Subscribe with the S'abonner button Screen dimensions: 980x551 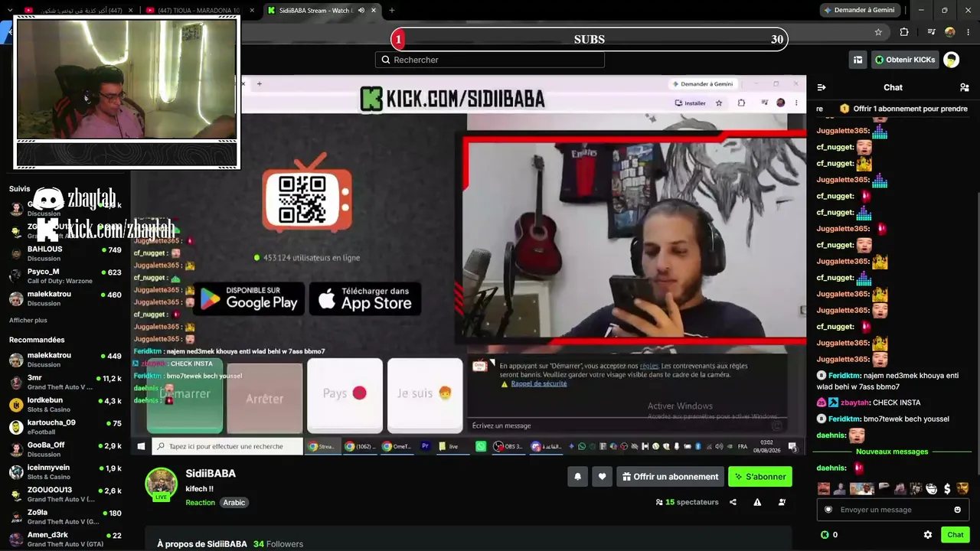[760, 477]
